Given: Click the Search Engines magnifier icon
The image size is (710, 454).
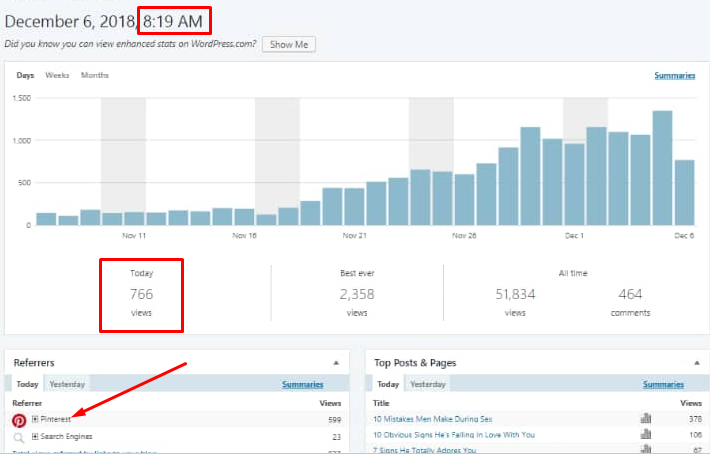Looking at the screenshot, I should pos(18,436).
